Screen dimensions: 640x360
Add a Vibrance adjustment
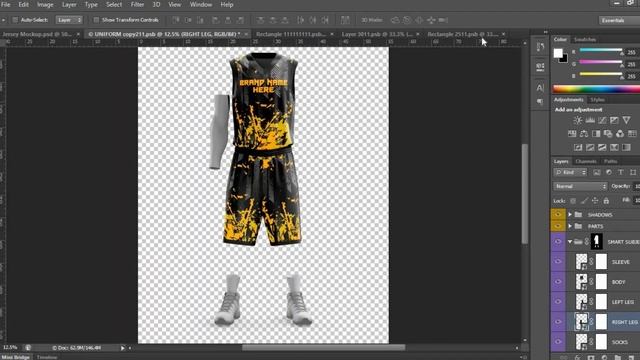(626, 120)
